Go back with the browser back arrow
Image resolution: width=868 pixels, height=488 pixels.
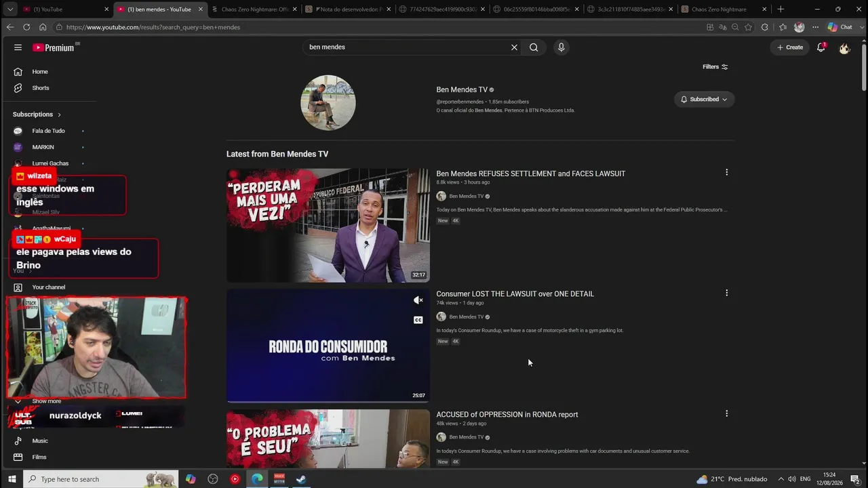click(x=9, y=27)
